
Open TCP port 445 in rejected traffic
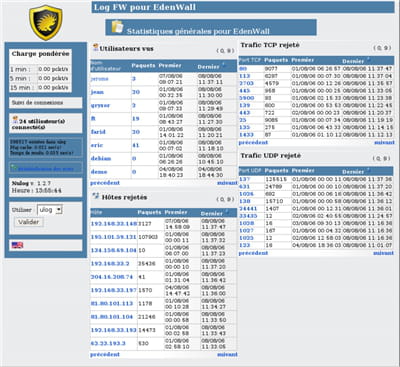pos(244,91)
